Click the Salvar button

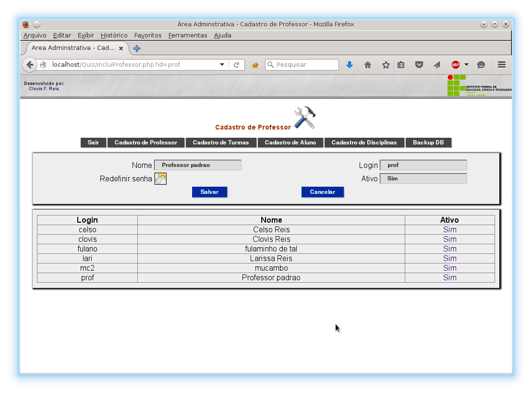[209, 192]
